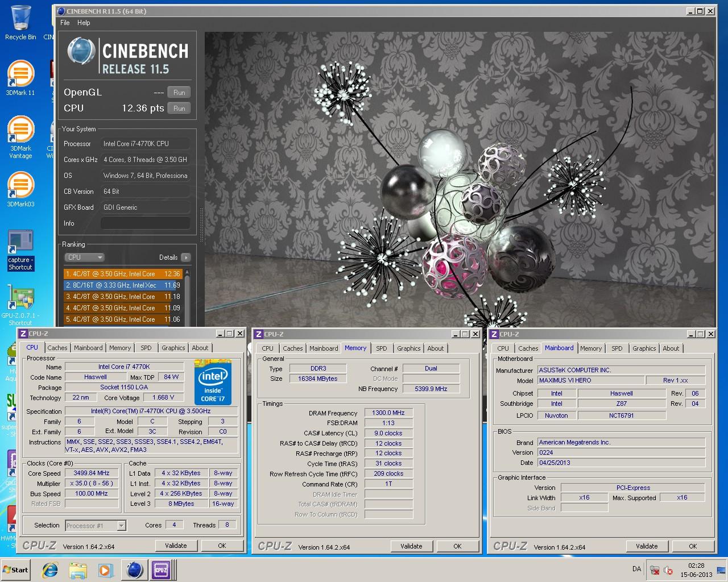The image size is (728, 582).
Task: Open the 3DMark03 desktop shortcut
Action: point(20,189)
